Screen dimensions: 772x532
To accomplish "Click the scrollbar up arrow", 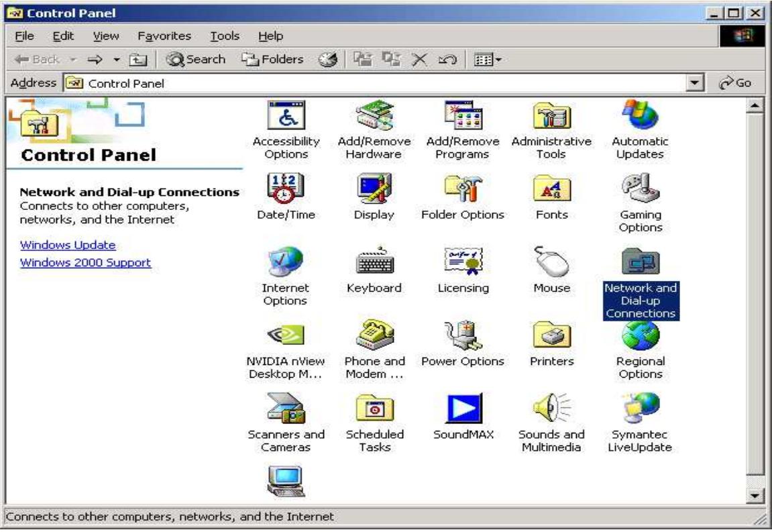I will [755, 105].
